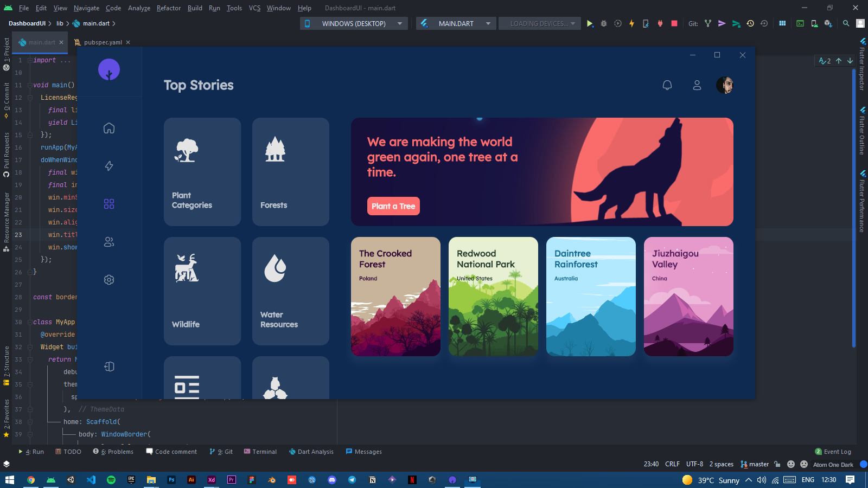
Task: Open the Terminal tool window tab
Action: (x=260, y=452)
